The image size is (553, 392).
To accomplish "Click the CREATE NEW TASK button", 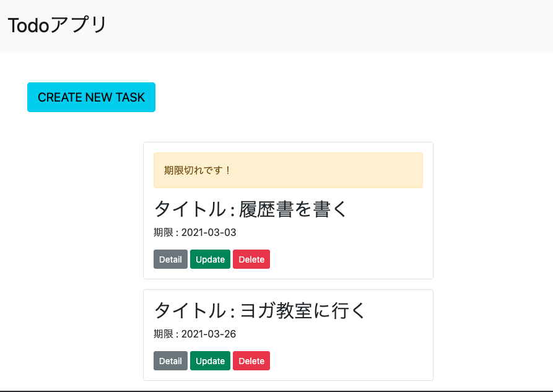I will [x=90, y=97].
